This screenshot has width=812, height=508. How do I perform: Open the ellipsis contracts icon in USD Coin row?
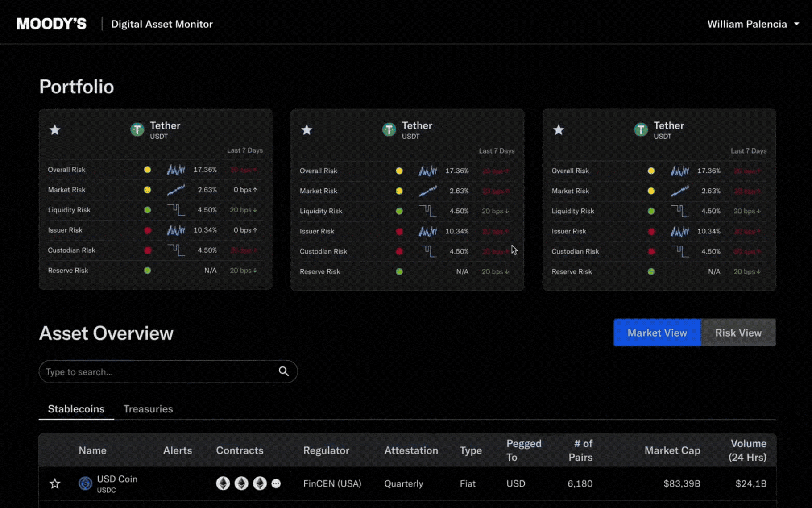pos(276,483)
